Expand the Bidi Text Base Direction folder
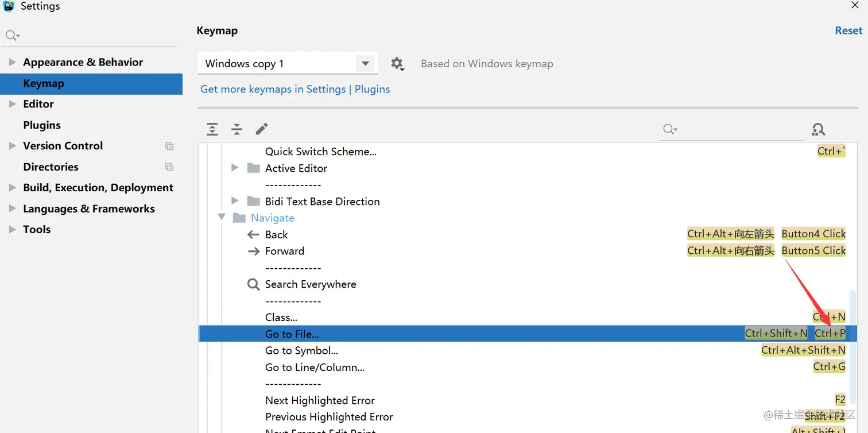 pyautogui.click(x=234, y=201)
